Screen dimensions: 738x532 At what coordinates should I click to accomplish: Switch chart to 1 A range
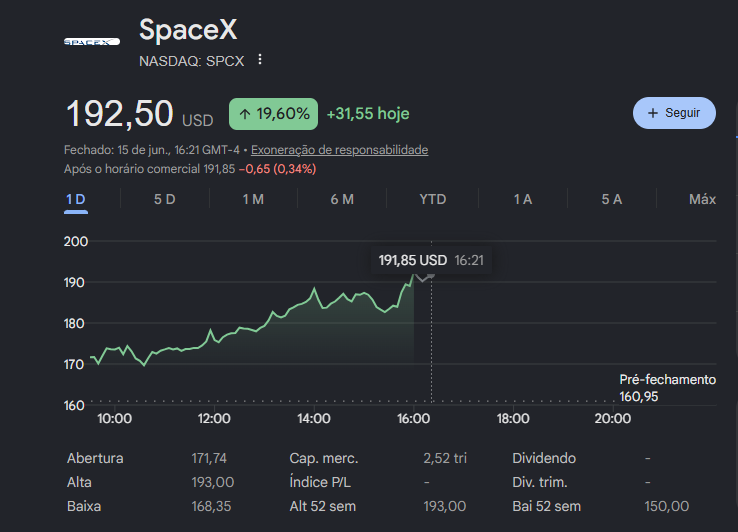(x=522, y=200)
